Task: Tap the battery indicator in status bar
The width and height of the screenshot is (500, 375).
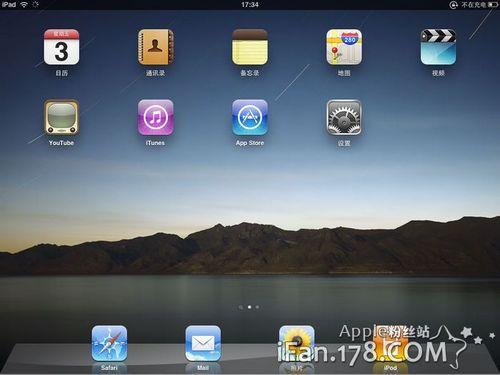Action: pyautogui.click(x=493, y=5)
